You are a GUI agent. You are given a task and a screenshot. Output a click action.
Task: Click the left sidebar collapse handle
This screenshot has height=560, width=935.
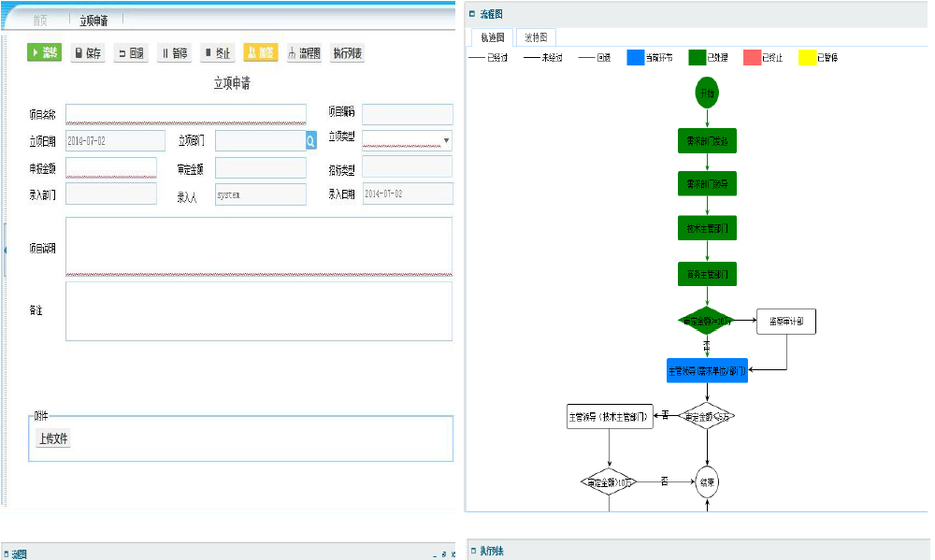(5, 250)
